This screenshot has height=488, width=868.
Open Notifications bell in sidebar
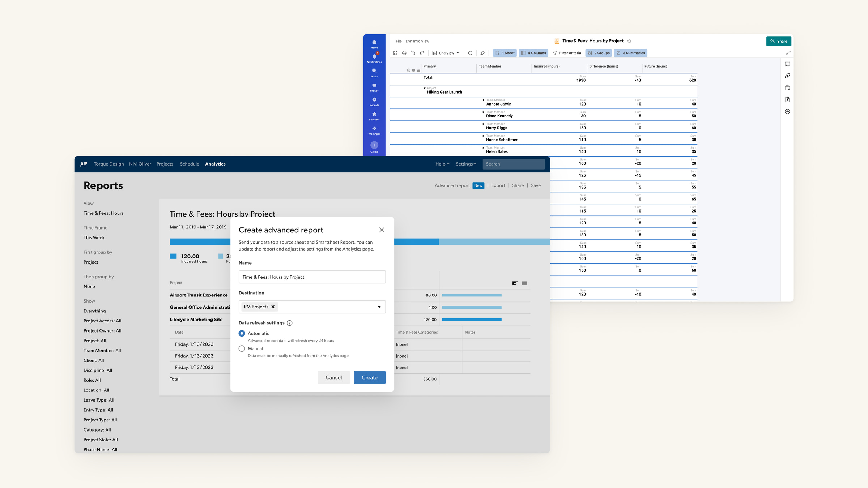click(x=374, y=58)
